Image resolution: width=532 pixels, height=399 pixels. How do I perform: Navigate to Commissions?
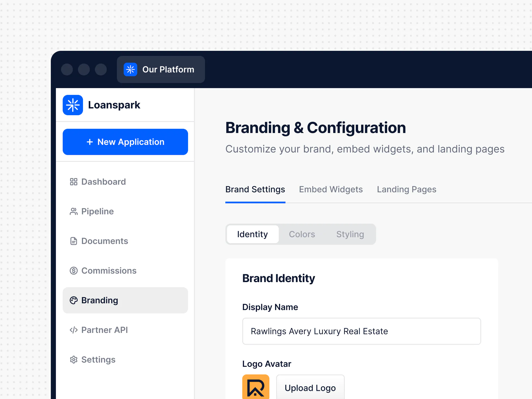[125, 271]
